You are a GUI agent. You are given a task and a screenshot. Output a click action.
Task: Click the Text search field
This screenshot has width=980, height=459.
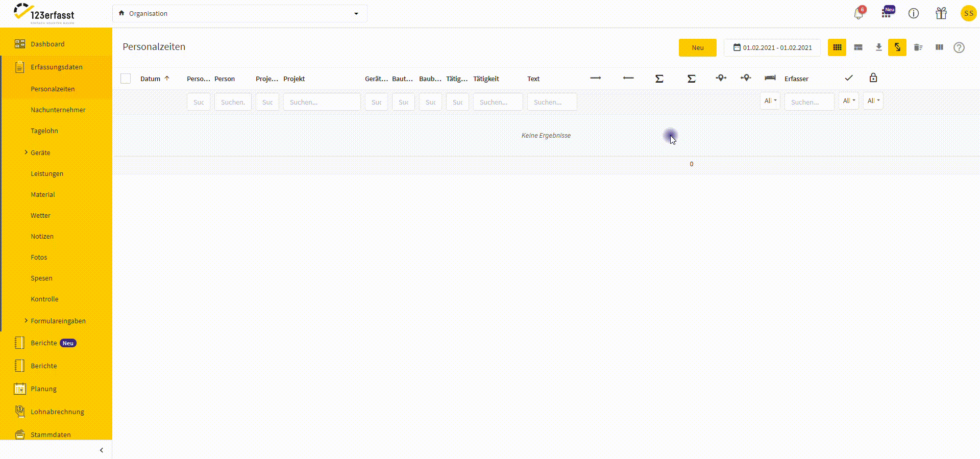point(552,102)
